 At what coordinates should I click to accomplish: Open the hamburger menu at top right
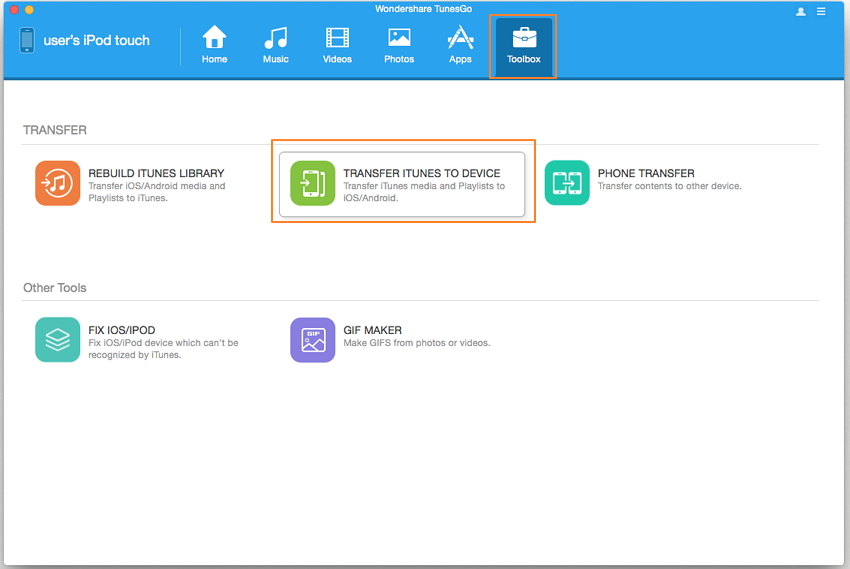822,12
